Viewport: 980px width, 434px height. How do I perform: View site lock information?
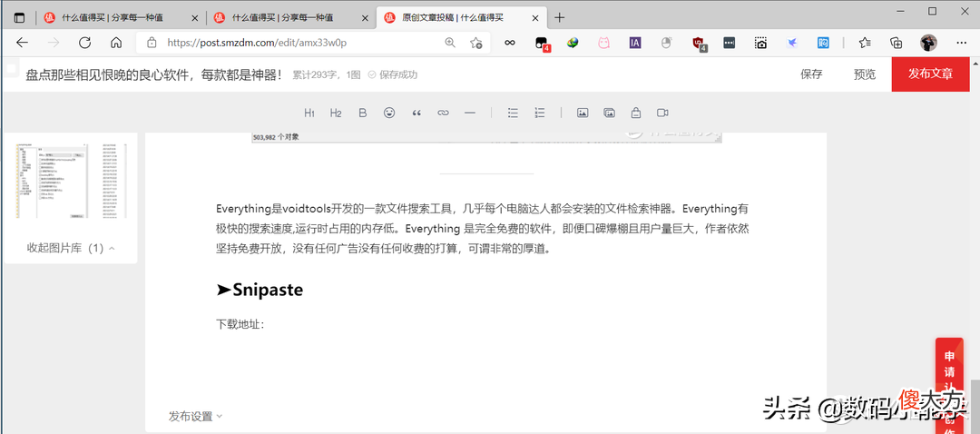(152, 43)
